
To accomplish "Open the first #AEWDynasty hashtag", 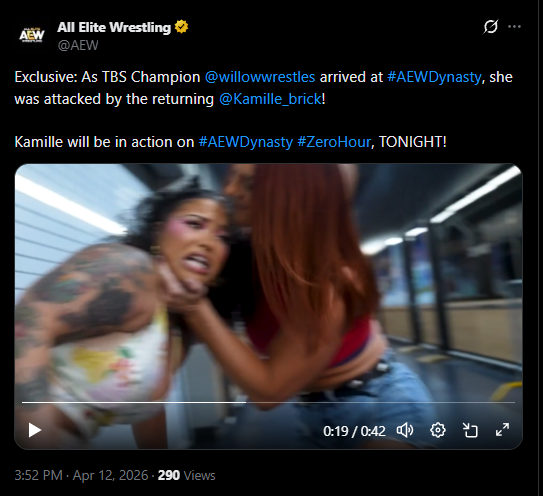I will pos(434,77).
